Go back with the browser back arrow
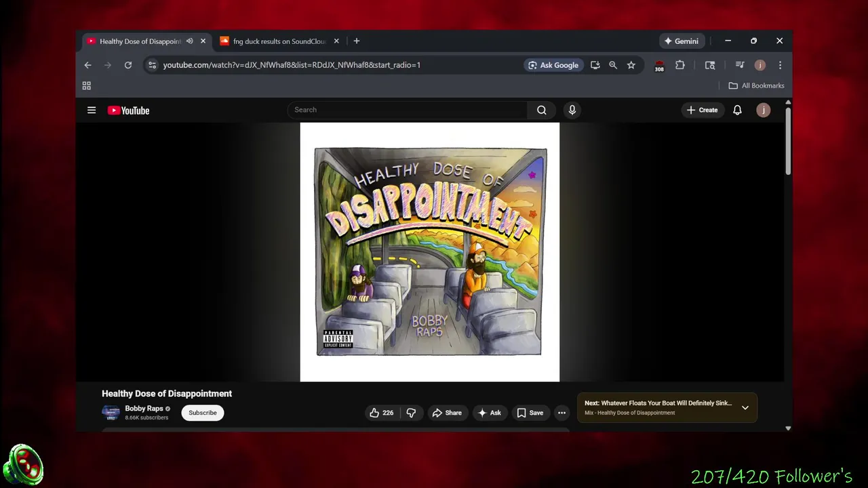This screenshot has height=488, width=868. [x=87, y=65]
